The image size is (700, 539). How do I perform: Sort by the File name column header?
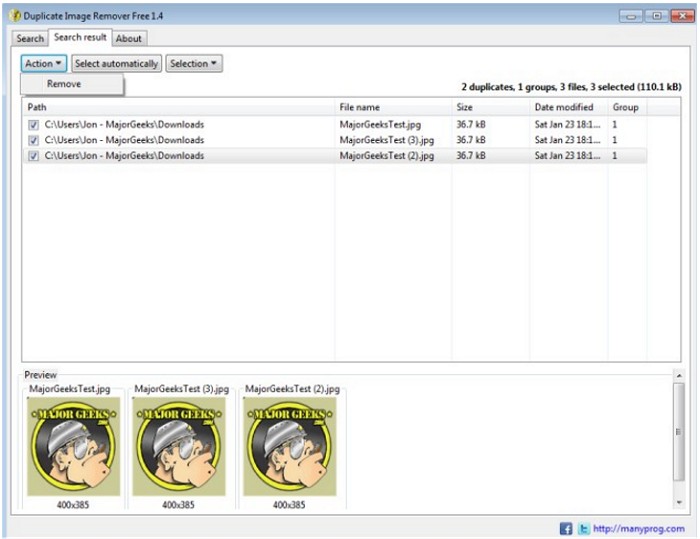pyautogui.click(x=393, y=107)
